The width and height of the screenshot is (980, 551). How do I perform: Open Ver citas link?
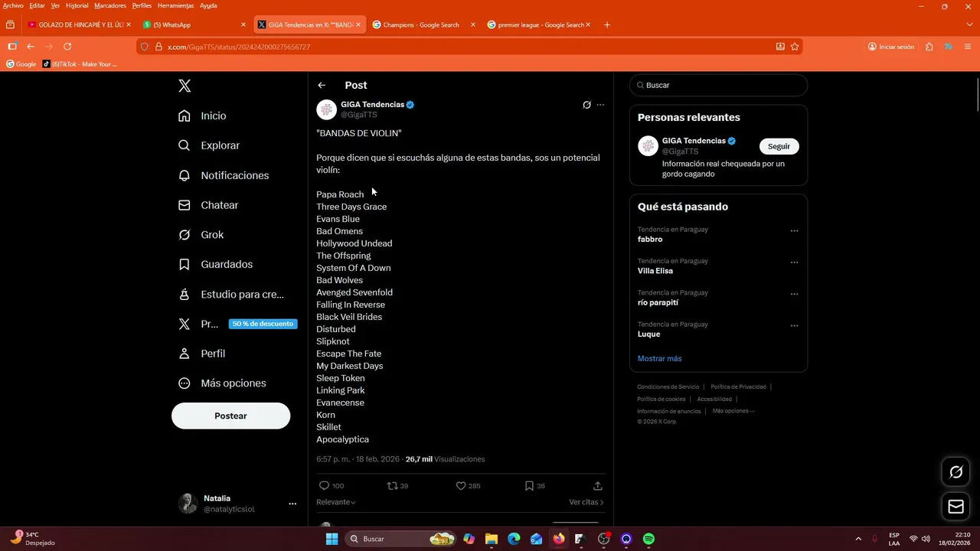click(586, 502)
